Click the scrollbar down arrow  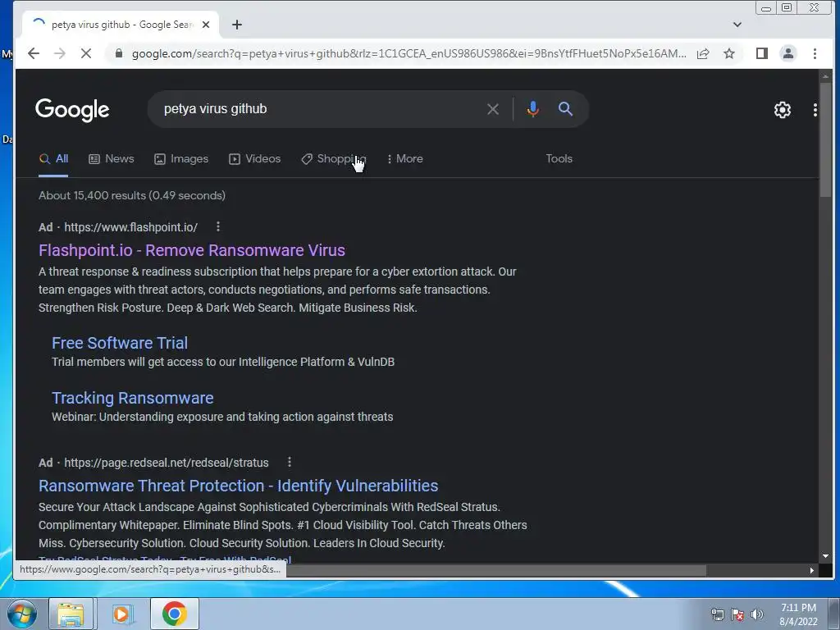825,557
